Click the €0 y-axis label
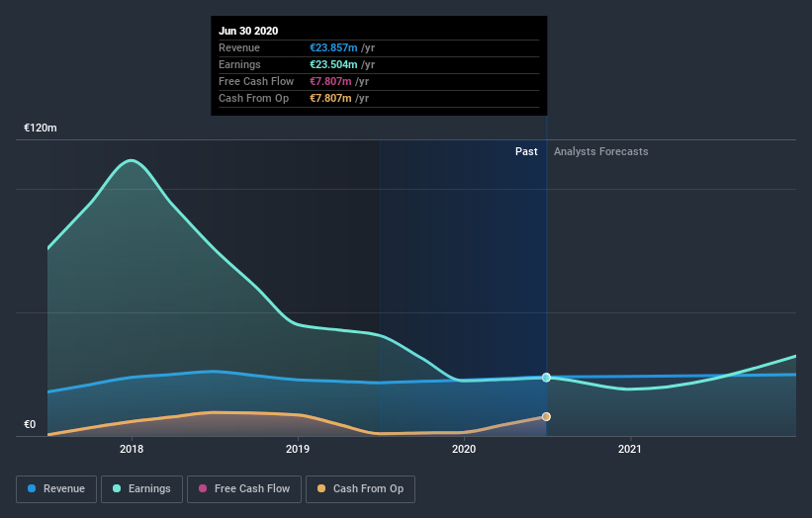 point(30,424)
